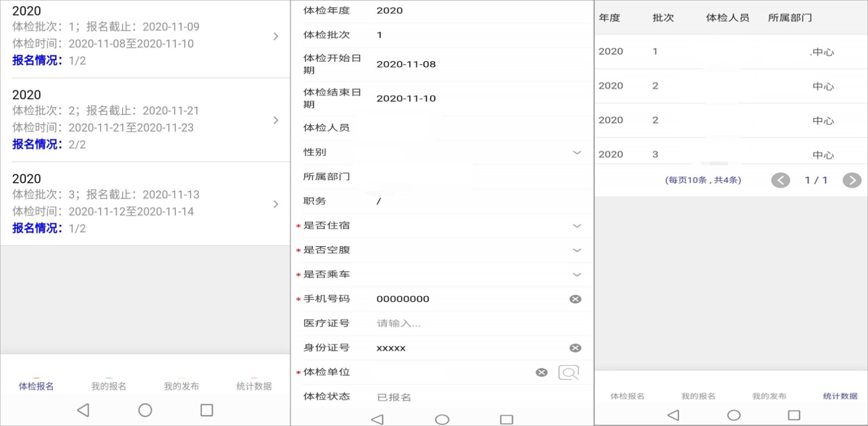Tap Android back triangle below the registration form

pos(378,419)
